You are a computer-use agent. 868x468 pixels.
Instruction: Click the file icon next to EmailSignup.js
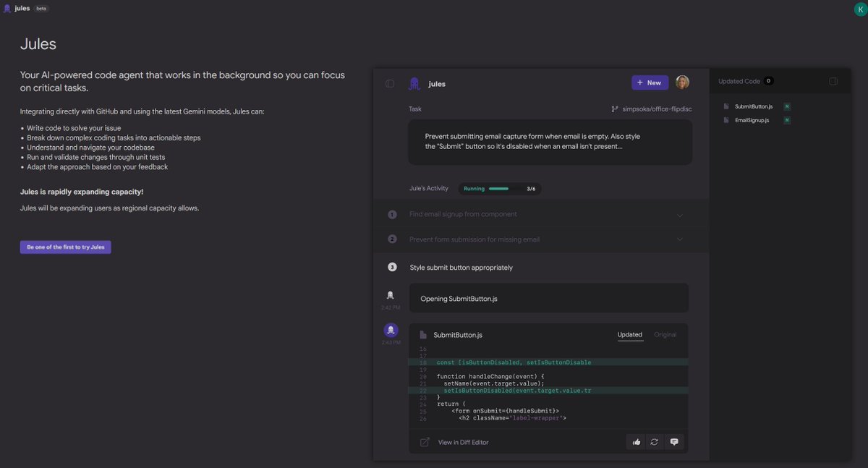point(726,120)
